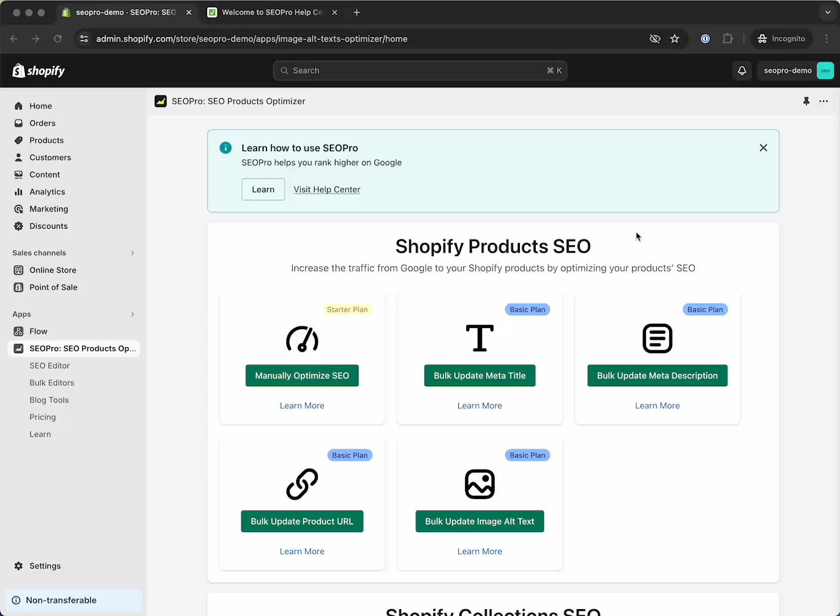This screenshot has height=616, width=840.
Task: Open the app's three-dot options menu
Action: pyautogui.click(x=823, y=101)
